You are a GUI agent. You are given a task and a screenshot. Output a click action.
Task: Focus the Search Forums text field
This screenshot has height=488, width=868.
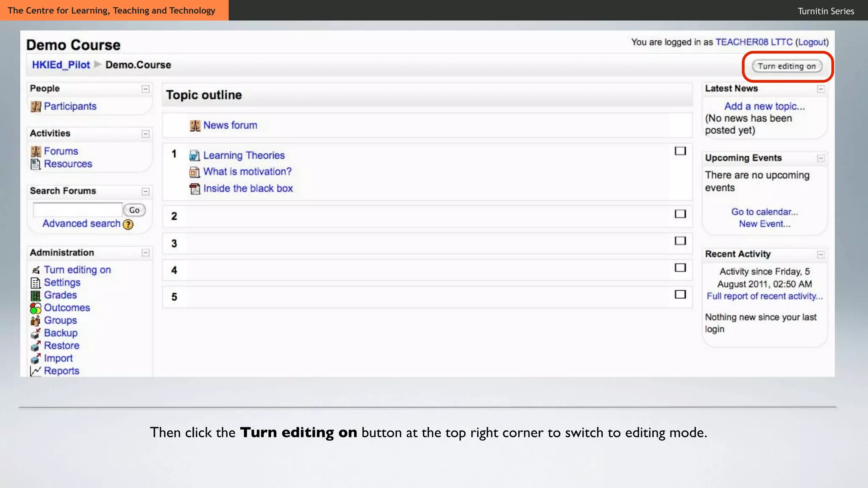point(78,210)
